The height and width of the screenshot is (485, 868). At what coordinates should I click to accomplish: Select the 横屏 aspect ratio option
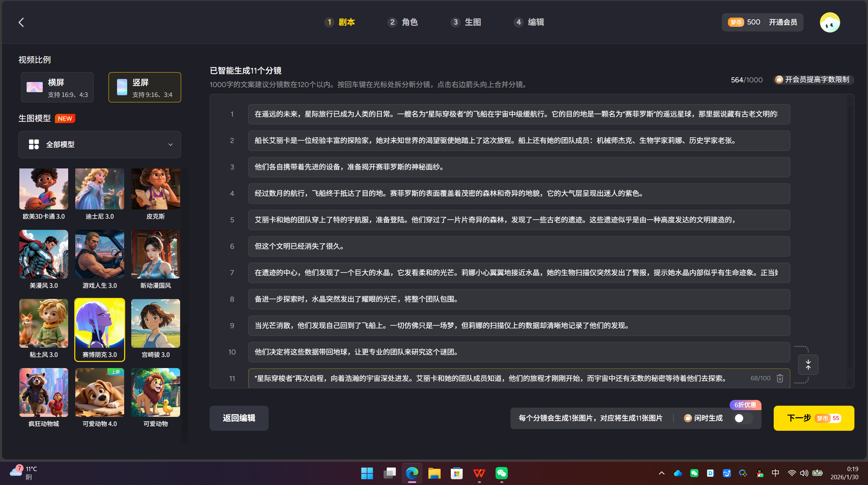tap(57, 87)
